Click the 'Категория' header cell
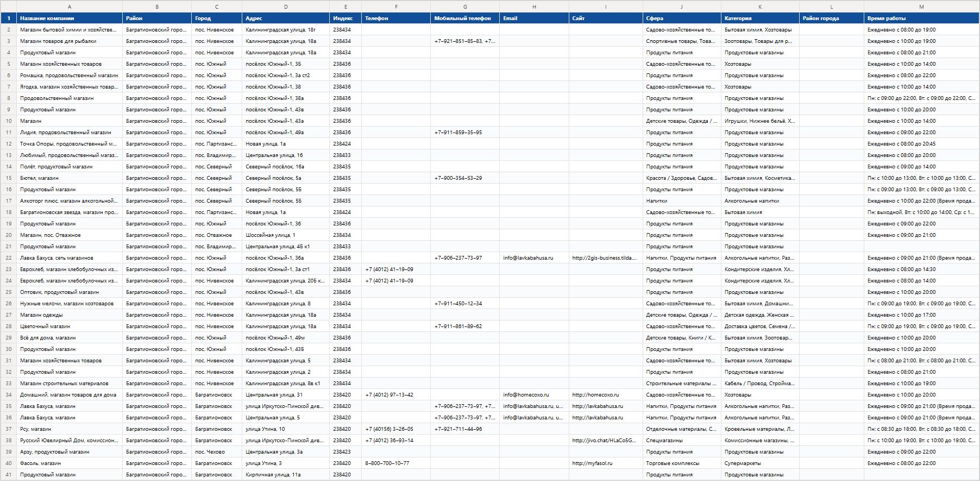The image size is (980, 490). 760,18
